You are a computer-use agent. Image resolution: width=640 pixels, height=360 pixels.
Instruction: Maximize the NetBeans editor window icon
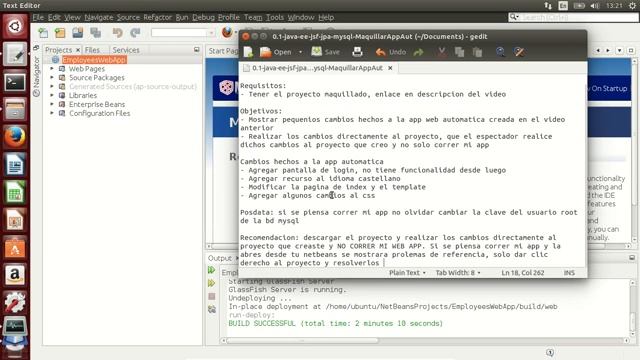[631, 50]
